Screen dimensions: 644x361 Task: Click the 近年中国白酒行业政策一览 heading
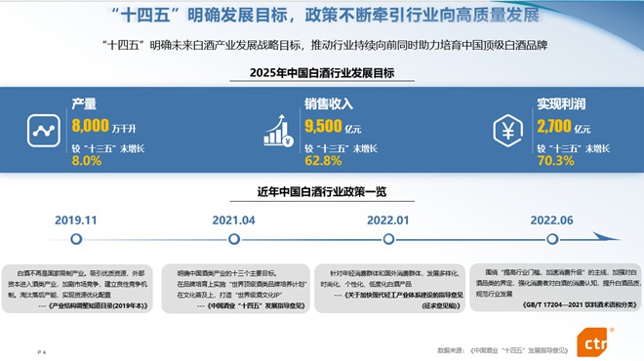click(x=322, y=192)
